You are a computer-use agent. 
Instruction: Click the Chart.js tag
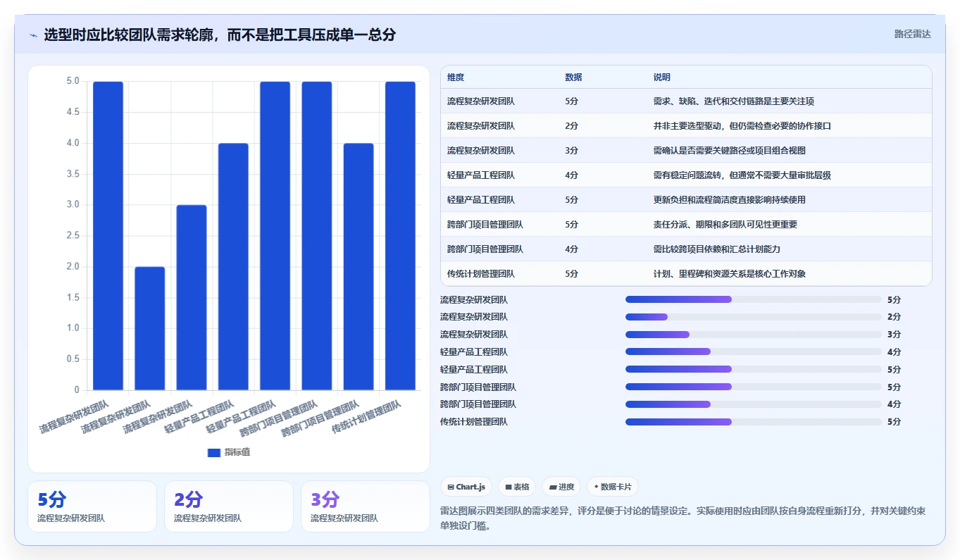[x=466, y=487]
